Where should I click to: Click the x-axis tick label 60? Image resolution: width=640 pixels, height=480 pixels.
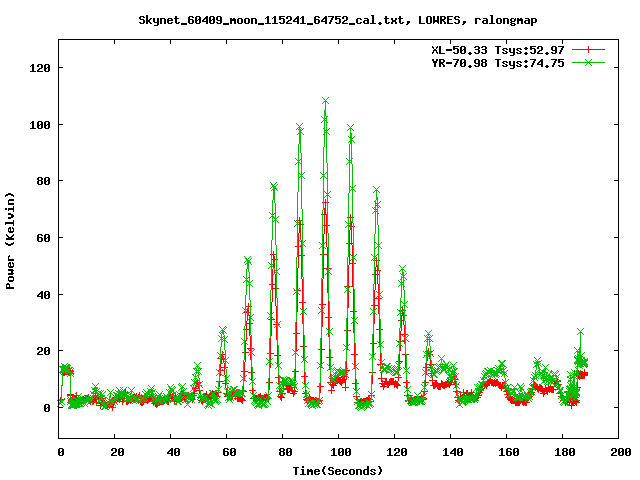coord(229,452)
